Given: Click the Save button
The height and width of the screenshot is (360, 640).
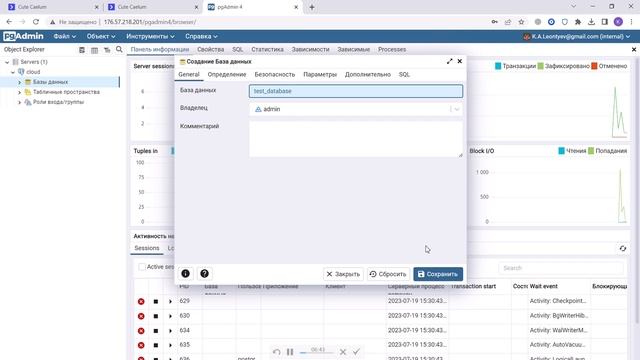Looking at the screenshot, I should point(438,274).
